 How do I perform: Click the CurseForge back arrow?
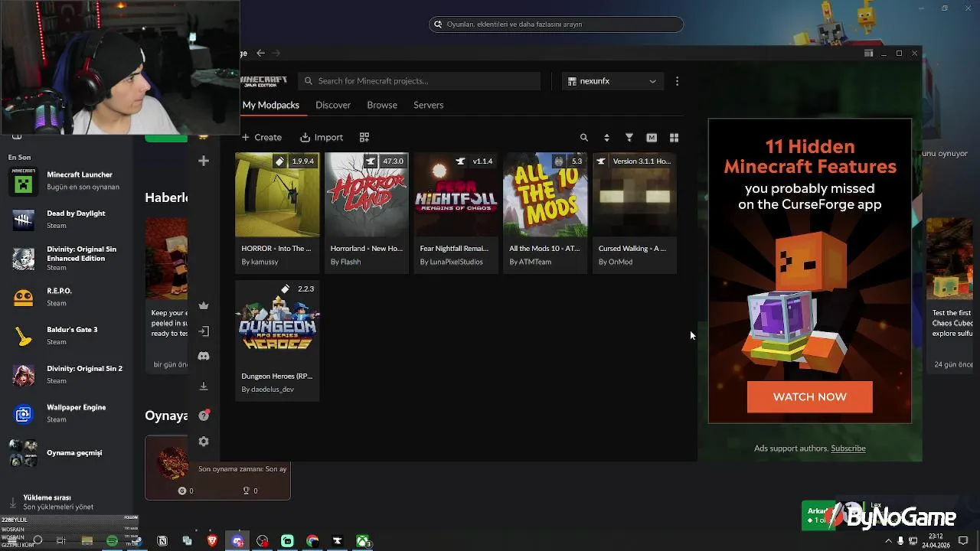point(260,53)
